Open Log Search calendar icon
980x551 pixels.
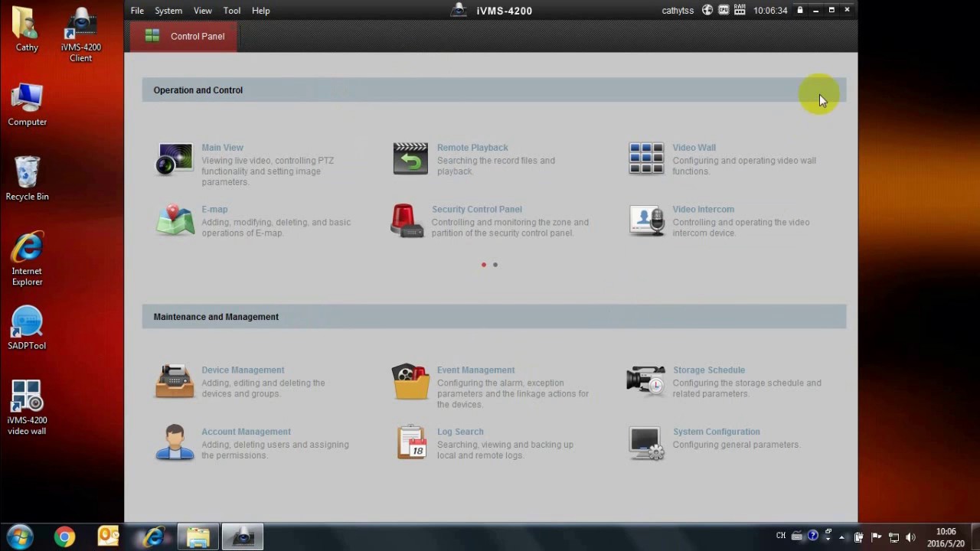coord(411,442)
